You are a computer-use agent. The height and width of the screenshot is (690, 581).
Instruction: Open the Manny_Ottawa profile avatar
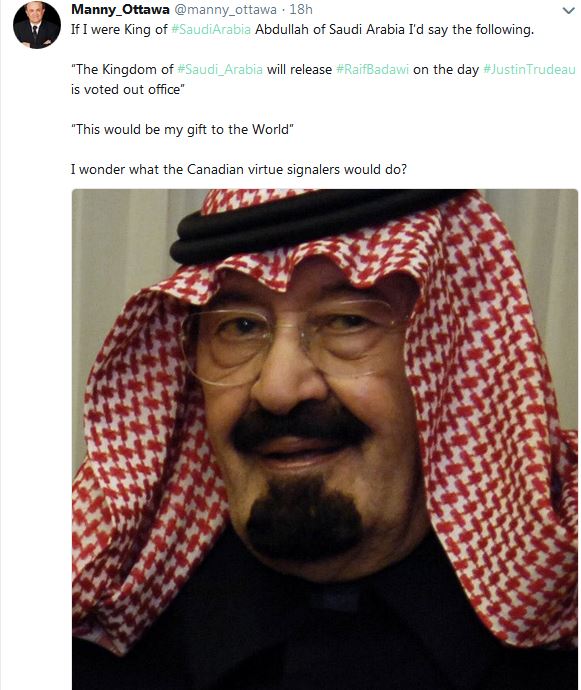click(37, 25)
